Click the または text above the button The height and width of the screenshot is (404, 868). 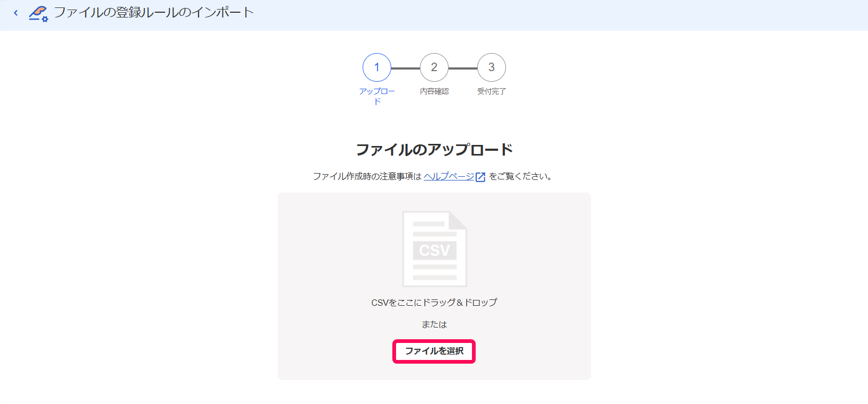click(434, 324)
